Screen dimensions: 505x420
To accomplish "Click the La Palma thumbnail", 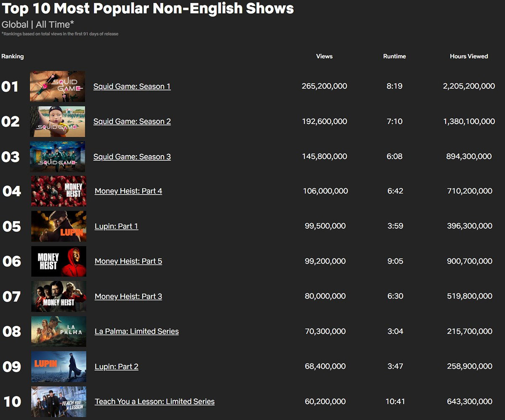I will click(x=59, y=331).
